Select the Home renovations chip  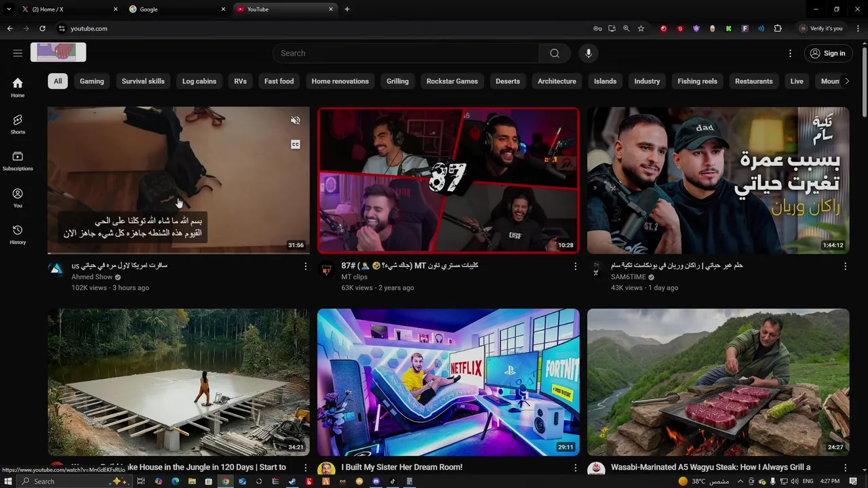coord(340,81)
